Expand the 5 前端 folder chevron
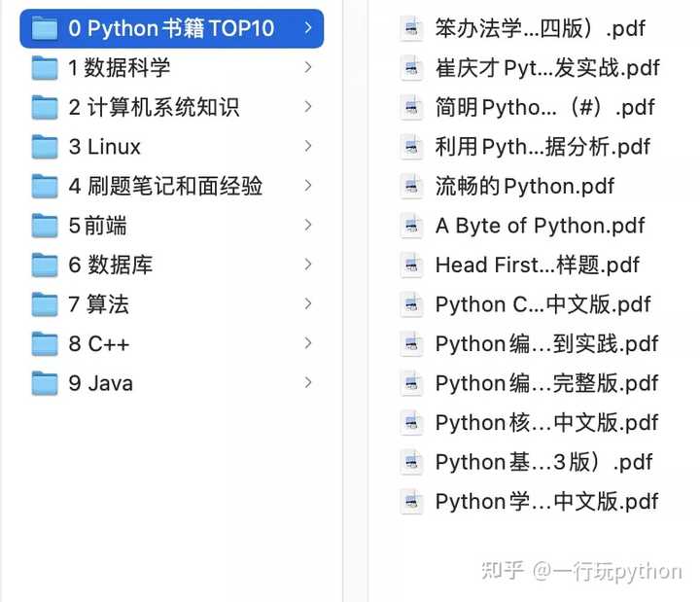700x602 pixels. click(307, 226)
